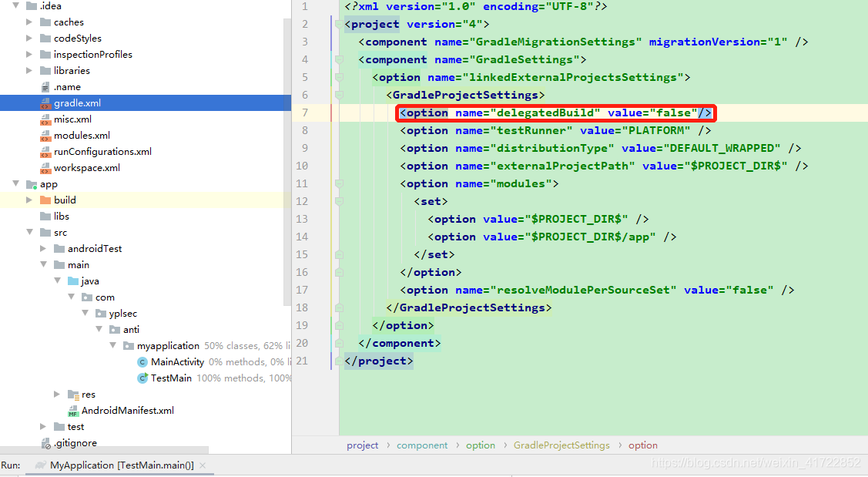Image resolution: width=868 pixels, height=477 pixels.
Task: Click the TestMain runnable class icon
Action: point(142,378)
